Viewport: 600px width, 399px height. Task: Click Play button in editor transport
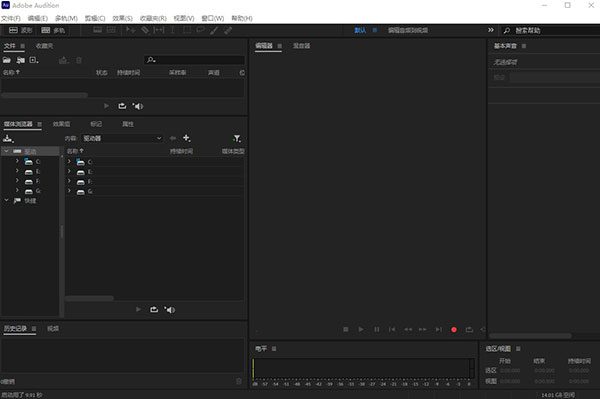point(361,329)
